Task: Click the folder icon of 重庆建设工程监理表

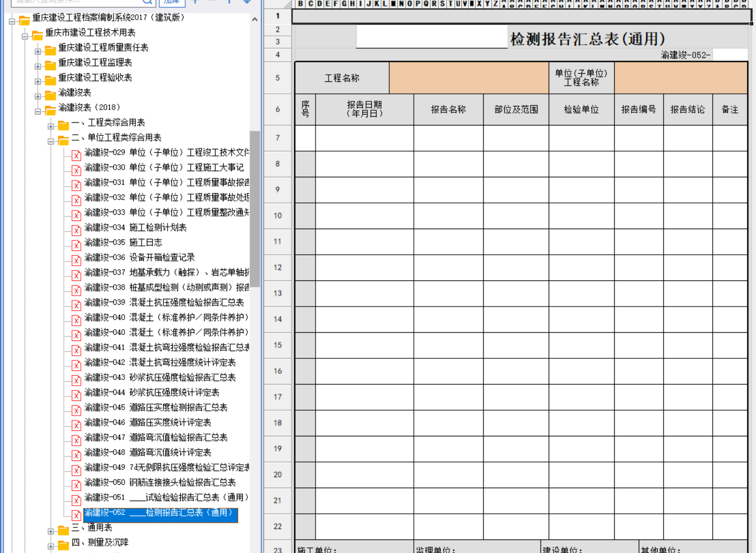Action: click(50, 65)
